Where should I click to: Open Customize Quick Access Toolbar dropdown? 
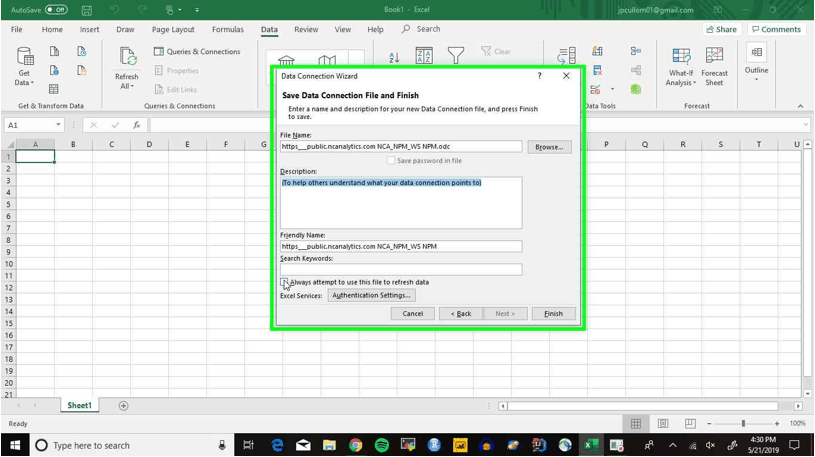point(197,10)
